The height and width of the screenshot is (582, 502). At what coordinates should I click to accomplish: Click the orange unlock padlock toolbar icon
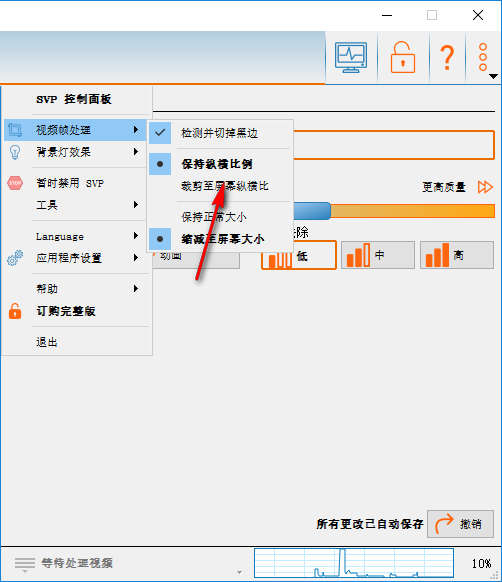[x=402, y=57]
